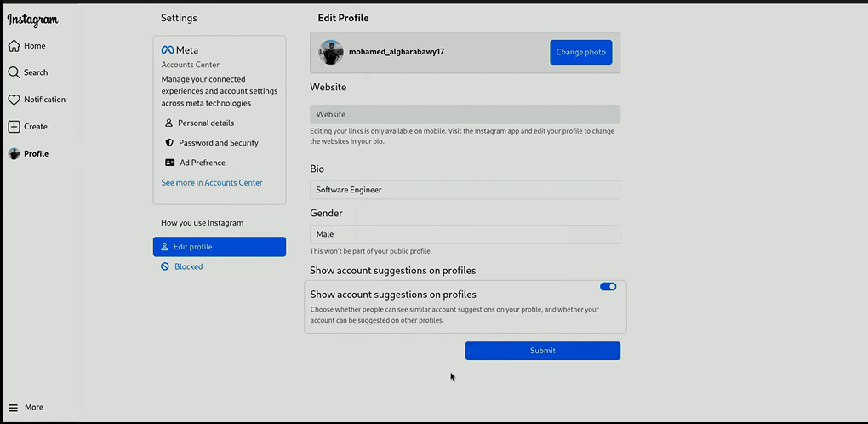Click the Search magnifier icon

click(14, 72)
